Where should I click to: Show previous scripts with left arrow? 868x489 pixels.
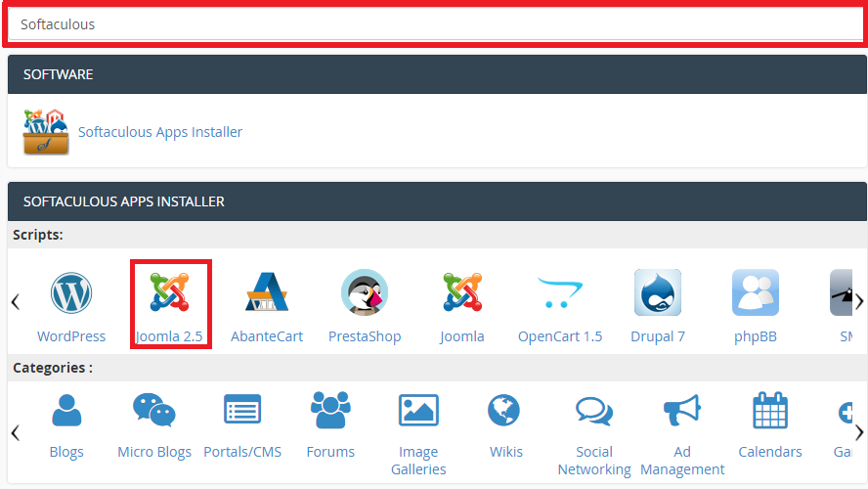[16, 302]
